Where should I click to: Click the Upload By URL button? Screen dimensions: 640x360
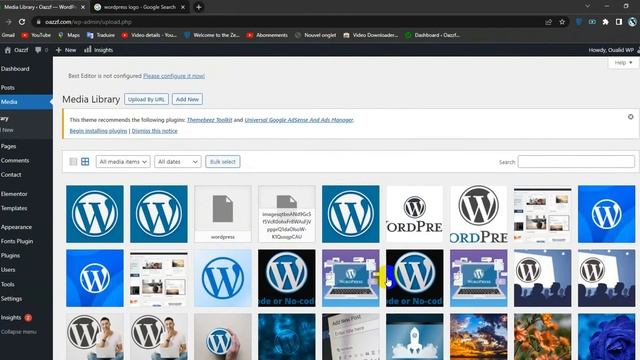click(146, 99)
